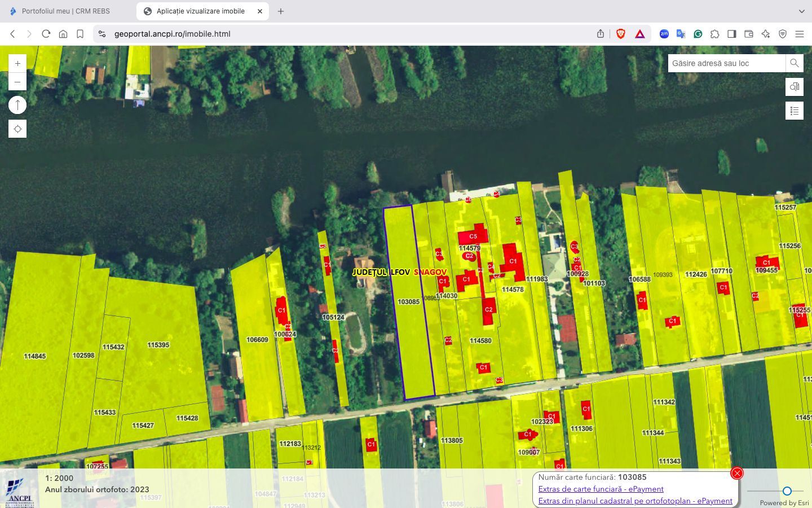Open the map legend list panel
Screen dimensions: 812x508
click(795, 111)
